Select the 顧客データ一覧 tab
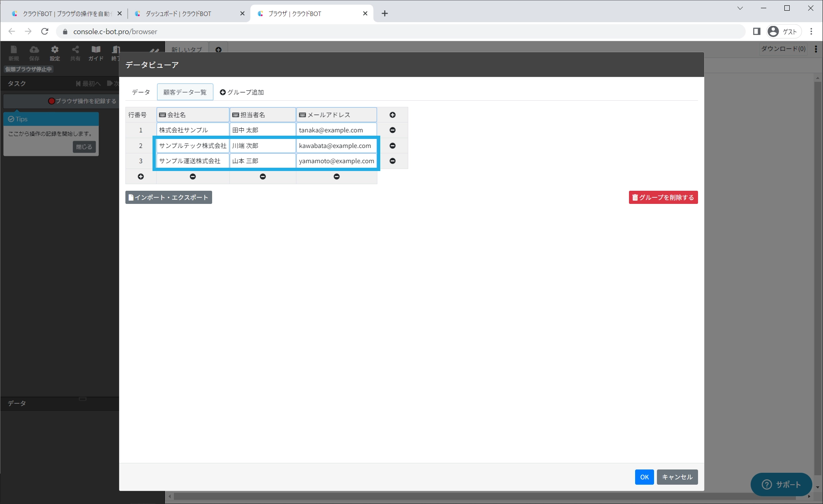 click(x=185, y=92)
